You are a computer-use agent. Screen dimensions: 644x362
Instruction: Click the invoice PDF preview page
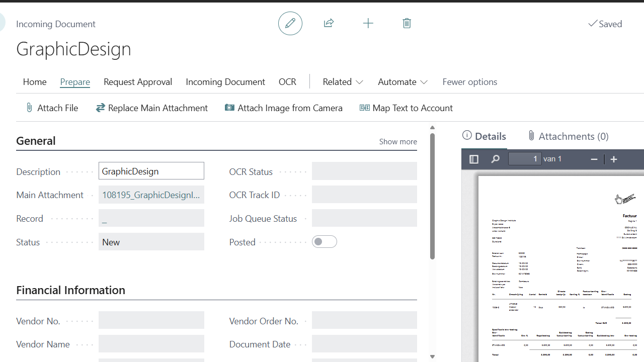click(561, 269)
